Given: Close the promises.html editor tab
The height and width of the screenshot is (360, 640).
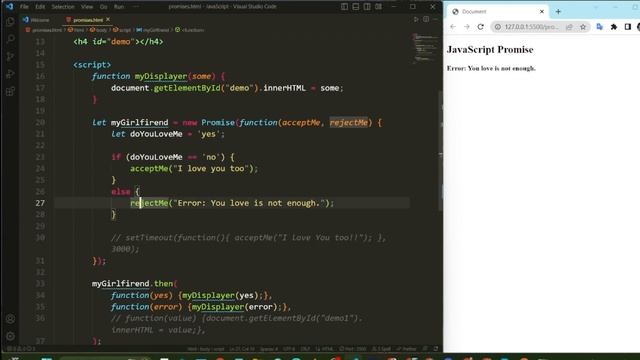Looking at the screenshot, I should click(x=108, y=19).
